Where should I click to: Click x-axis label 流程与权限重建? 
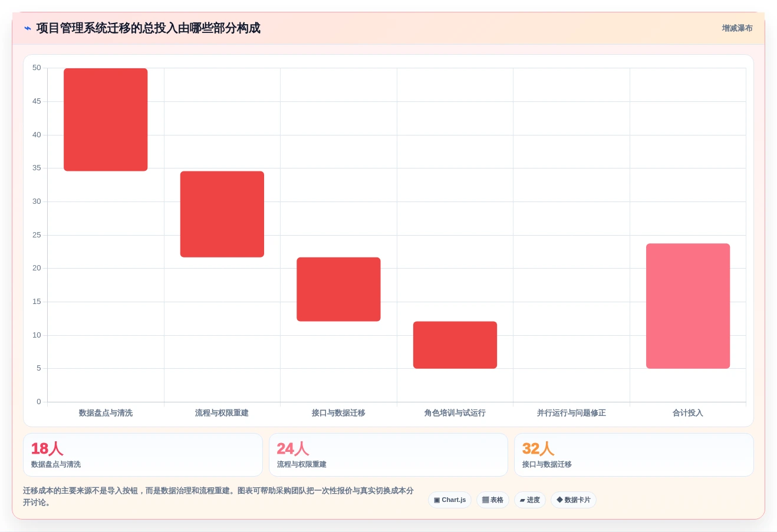[222, 413]
